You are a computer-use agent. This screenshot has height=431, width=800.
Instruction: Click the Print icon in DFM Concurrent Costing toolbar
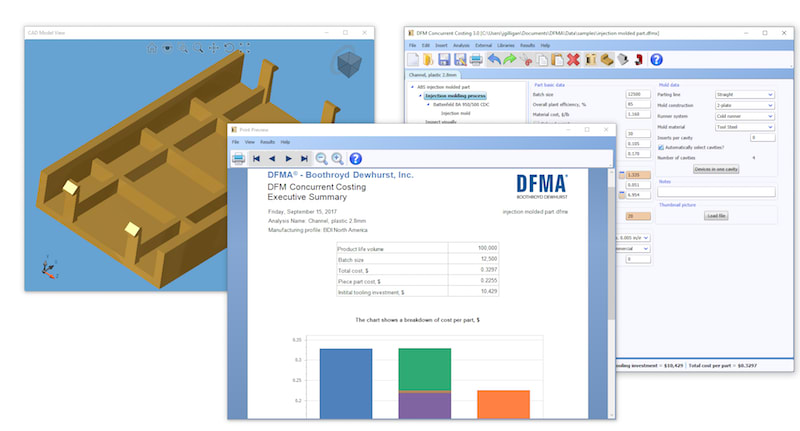(476, 60)
